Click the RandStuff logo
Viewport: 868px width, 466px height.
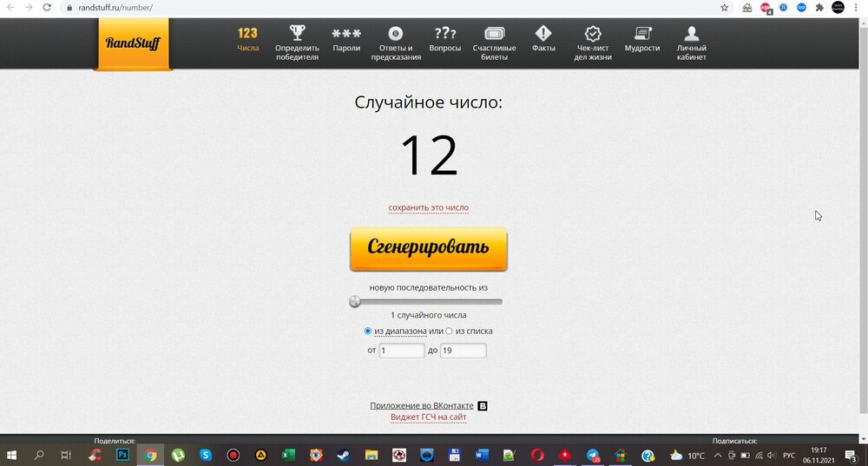133,43
